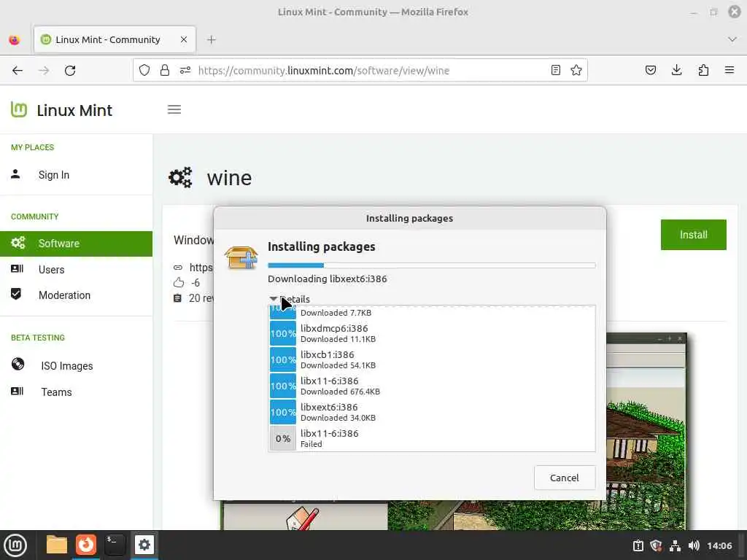
Task: Open the site permissions icon in address bar
Action: [x=185, y=71]
